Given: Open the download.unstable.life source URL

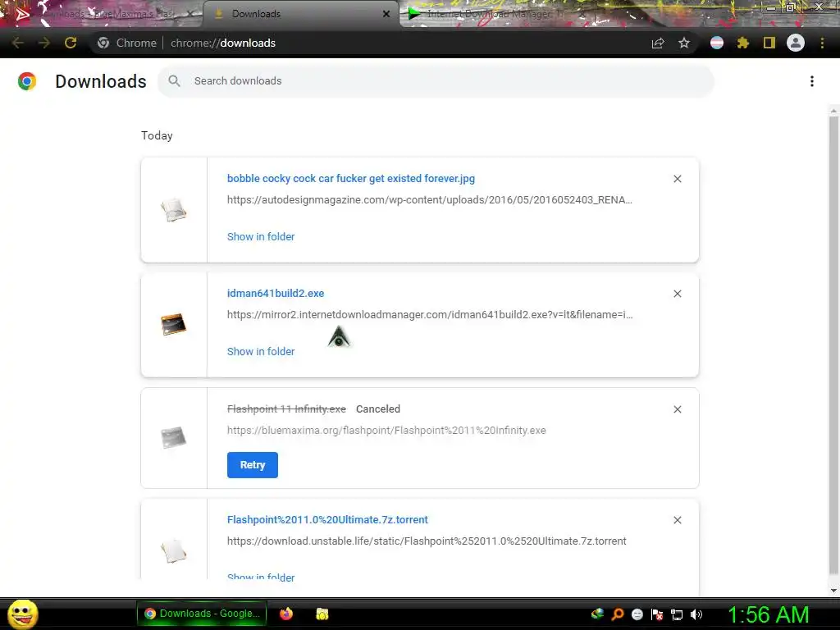Looking at the screenshot, I should tap(427, 541).
